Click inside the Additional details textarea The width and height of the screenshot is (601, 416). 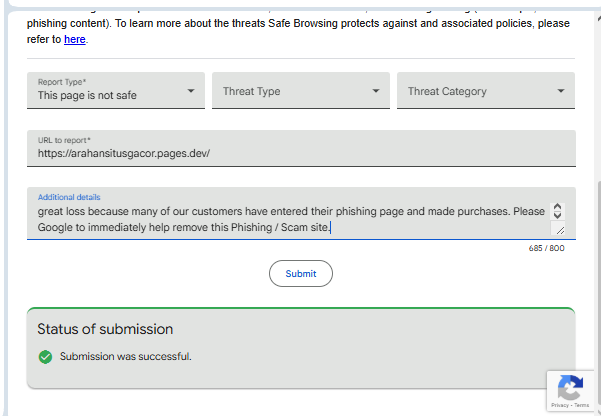pos(290,219)
